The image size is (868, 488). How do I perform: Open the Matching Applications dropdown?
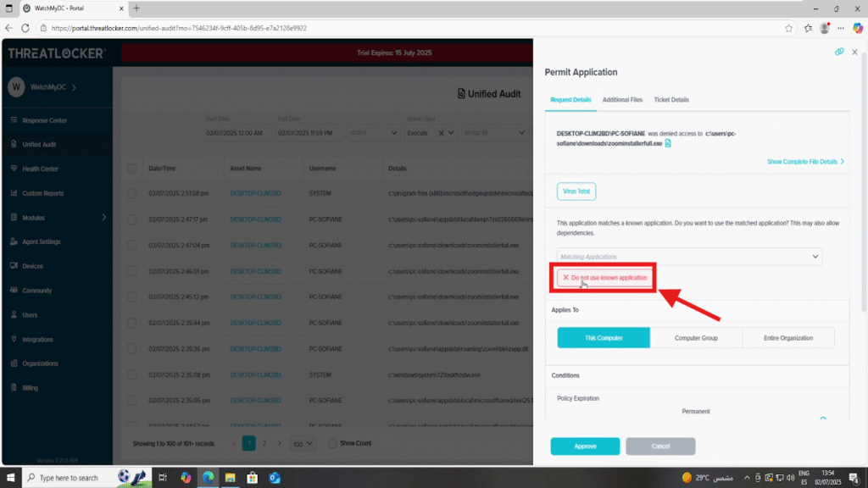click(689, 257)
